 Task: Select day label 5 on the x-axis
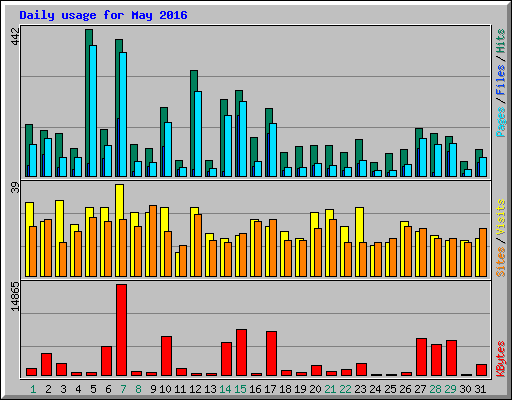pyautogui.click(x=93, y=389)
